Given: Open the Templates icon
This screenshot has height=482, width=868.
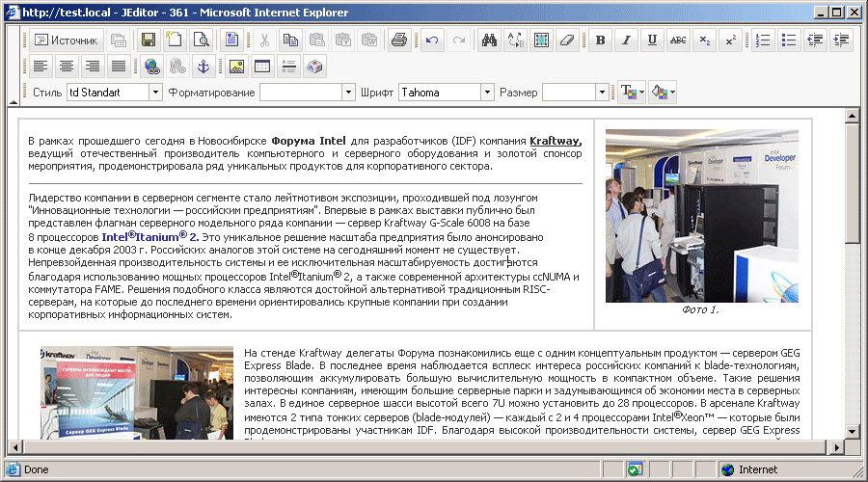Looking at the screenshot, I should (231, 40).
